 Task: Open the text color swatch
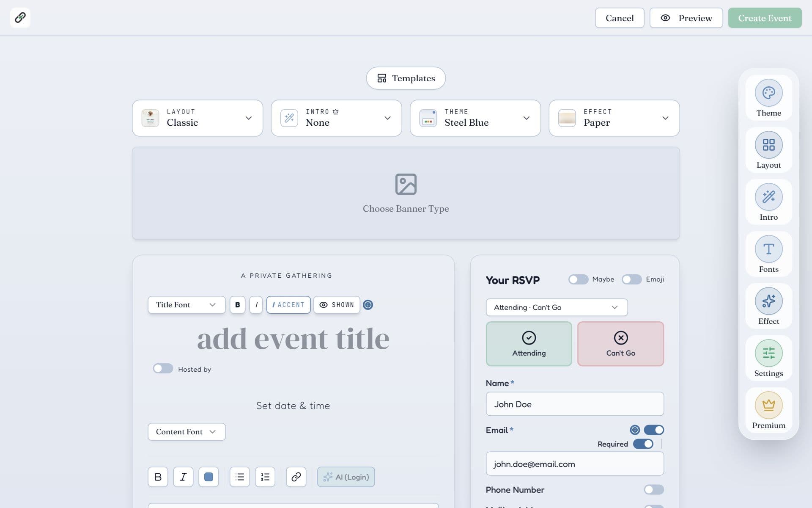(x=208, y=477)
